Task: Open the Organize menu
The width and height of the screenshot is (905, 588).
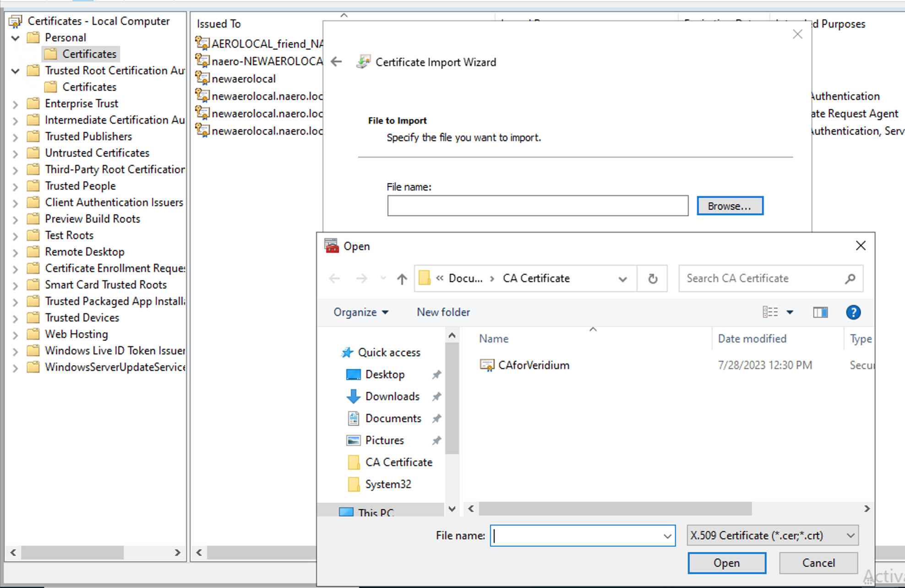Action: 361,312
